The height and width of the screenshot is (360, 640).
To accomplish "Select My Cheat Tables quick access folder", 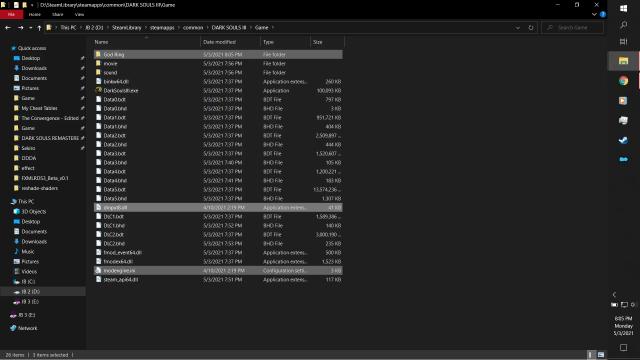I will coord(39,108).
